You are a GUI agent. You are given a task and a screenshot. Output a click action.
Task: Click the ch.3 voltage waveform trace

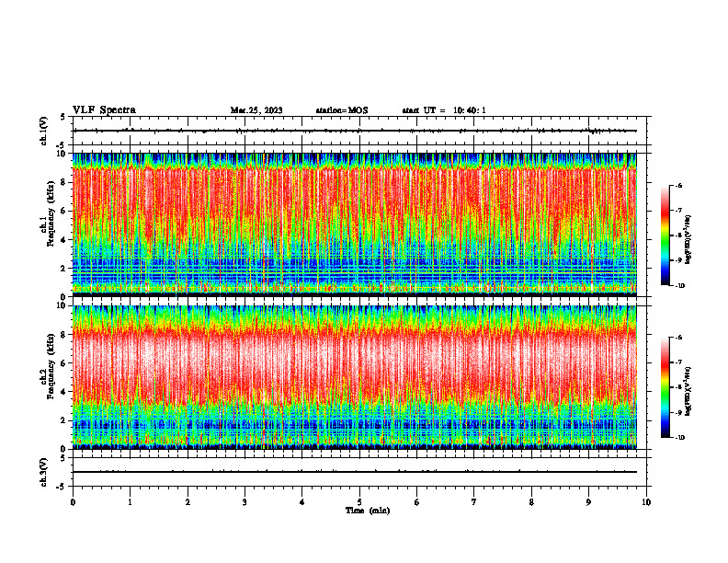tap(355, 472)
